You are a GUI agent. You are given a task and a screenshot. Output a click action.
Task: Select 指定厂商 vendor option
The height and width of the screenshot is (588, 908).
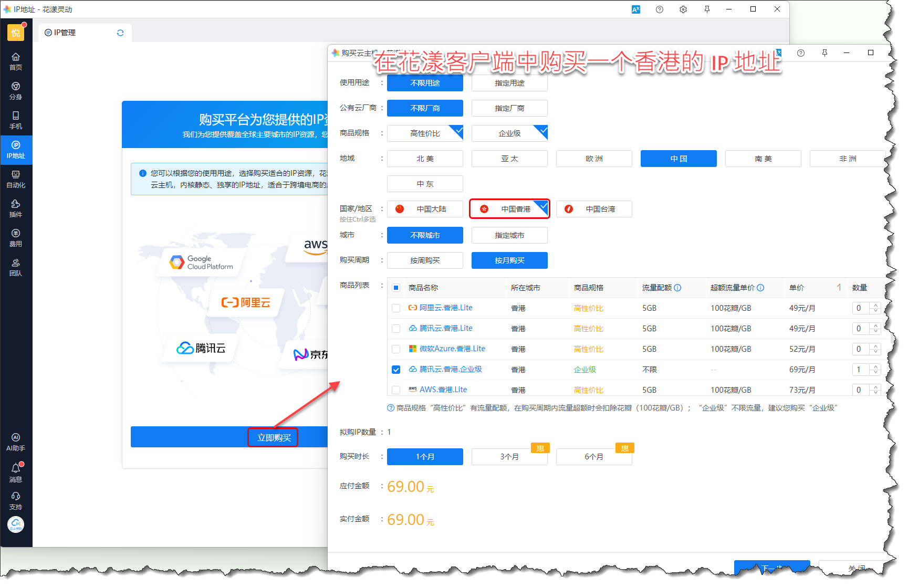pyautogui.click(x=509, y=108)
